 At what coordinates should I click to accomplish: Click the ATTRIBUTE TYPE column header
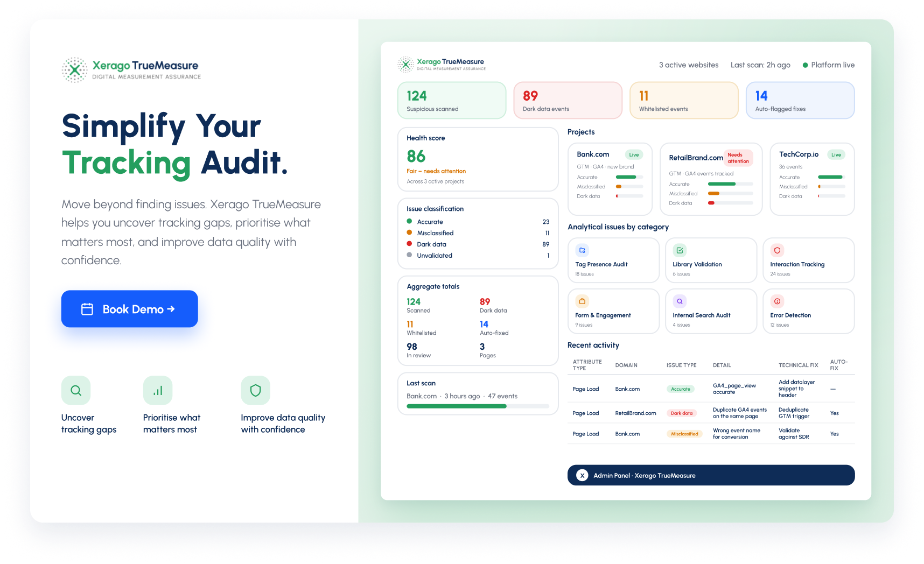(x=587, y=365)
